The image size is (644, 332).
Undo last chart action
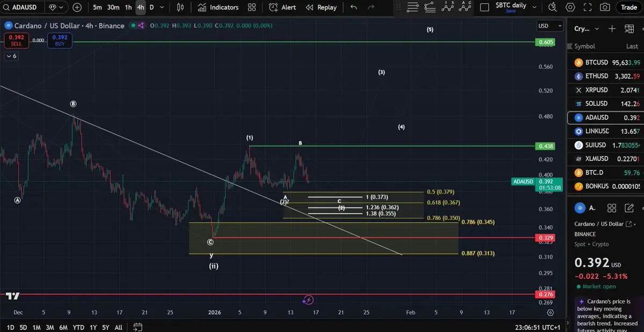tap(353, 8)
